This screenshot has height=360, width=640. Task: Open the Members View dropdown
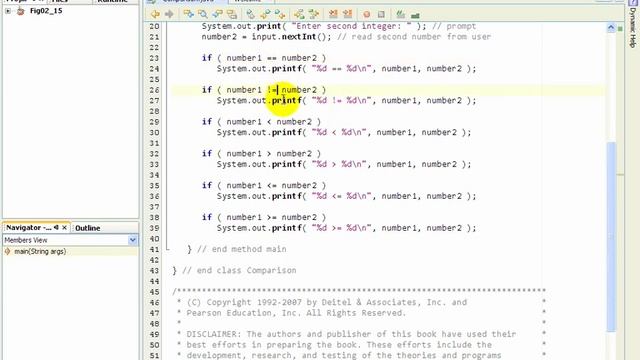pos(133,240)
